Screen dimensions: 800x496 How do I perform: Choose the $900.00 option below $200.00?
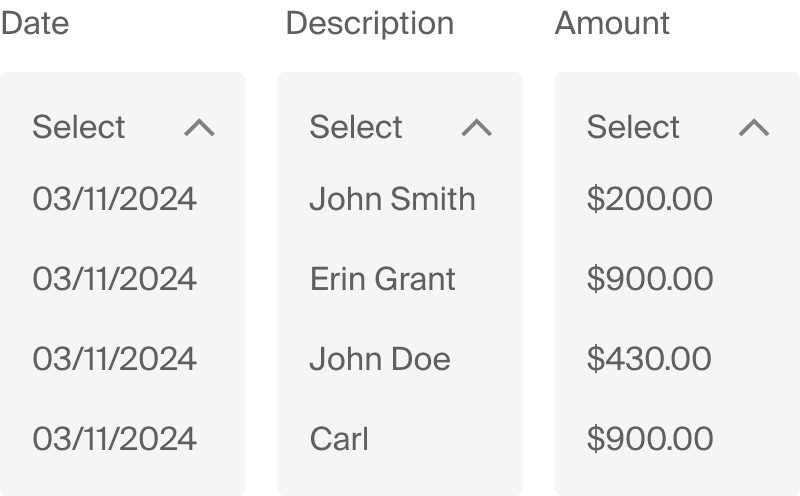click(x=649, y=279)
